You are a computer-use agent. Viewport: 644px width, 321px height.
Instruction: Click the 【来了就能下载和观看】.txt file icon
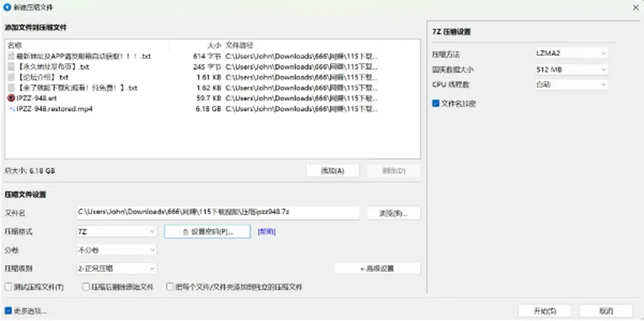[x=11, y=88]
